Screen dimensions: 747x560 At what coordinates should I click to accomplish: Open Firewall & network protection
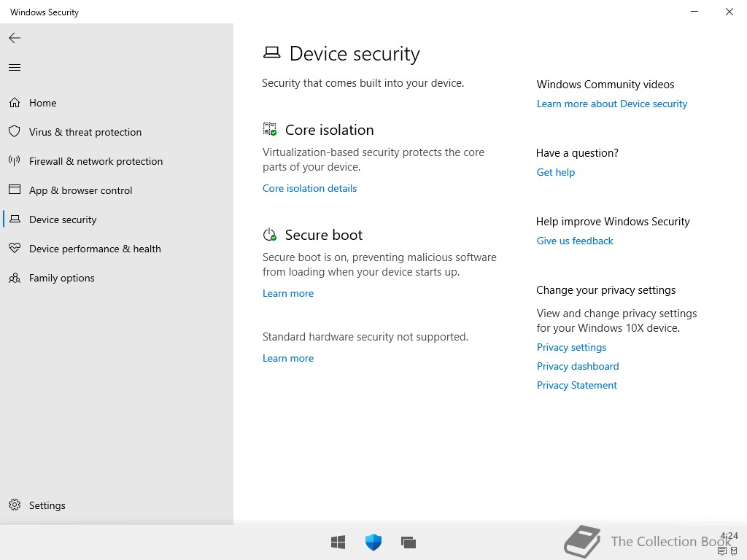pyautogui.click(x=117, y=161)
